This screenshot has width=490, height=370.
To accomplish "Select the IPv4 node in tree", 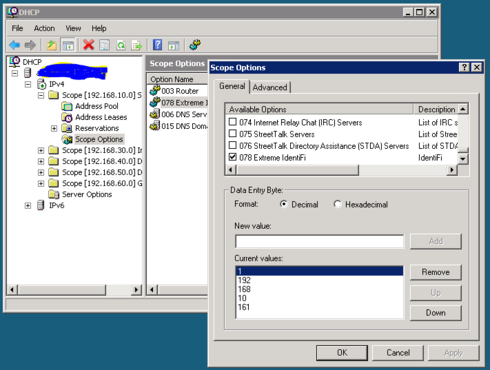I will tap(56, 84).
